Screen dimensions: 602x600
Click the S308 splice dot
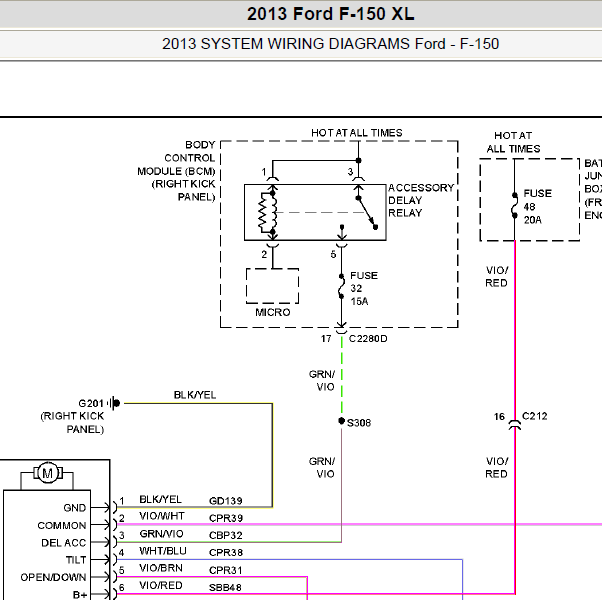341,421
